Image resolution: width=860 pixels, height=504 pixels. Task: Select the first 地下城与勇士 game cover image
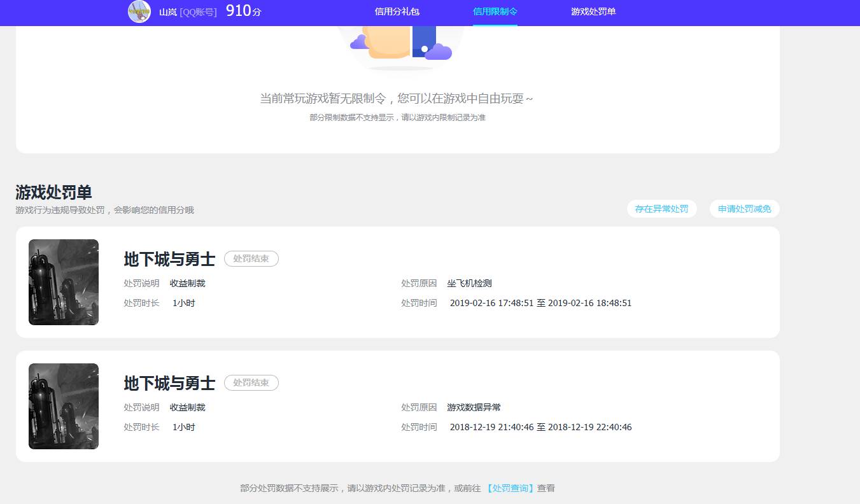click(63, 282)
